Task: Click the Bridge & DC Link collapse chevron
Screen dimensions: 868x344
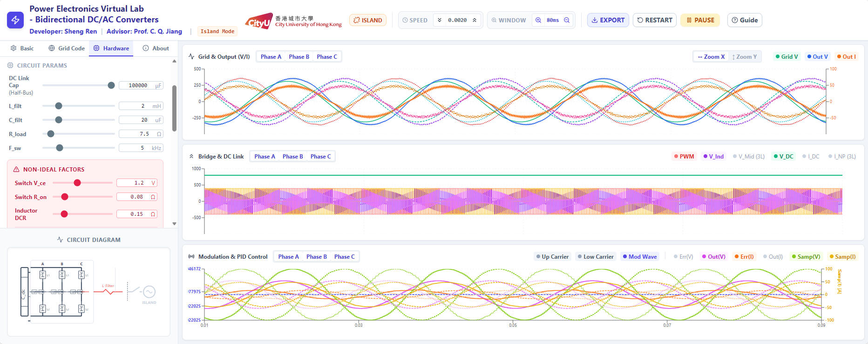Action: [x=191, y=157]
